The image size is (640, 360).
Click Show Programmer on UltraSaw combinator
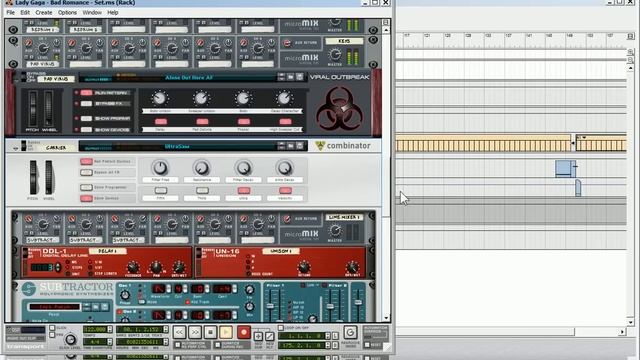pyautogui.click(x=87, y=187)
